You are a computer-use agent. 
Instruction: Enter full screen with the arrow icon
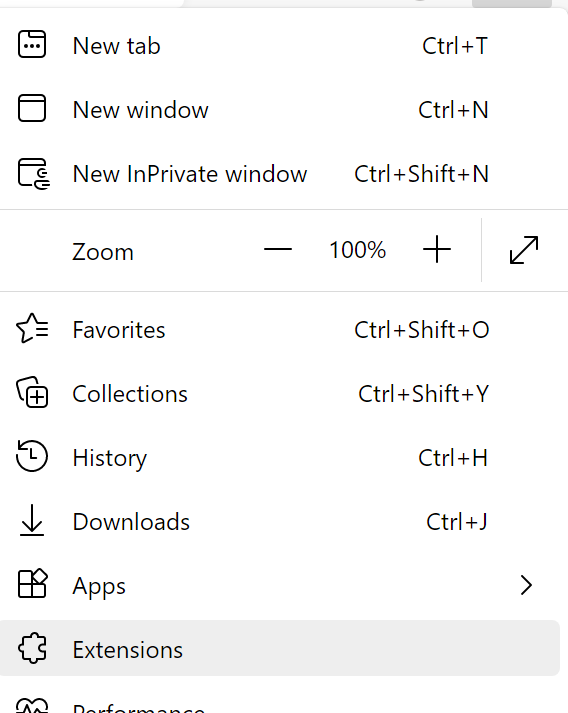coord(524,250)
